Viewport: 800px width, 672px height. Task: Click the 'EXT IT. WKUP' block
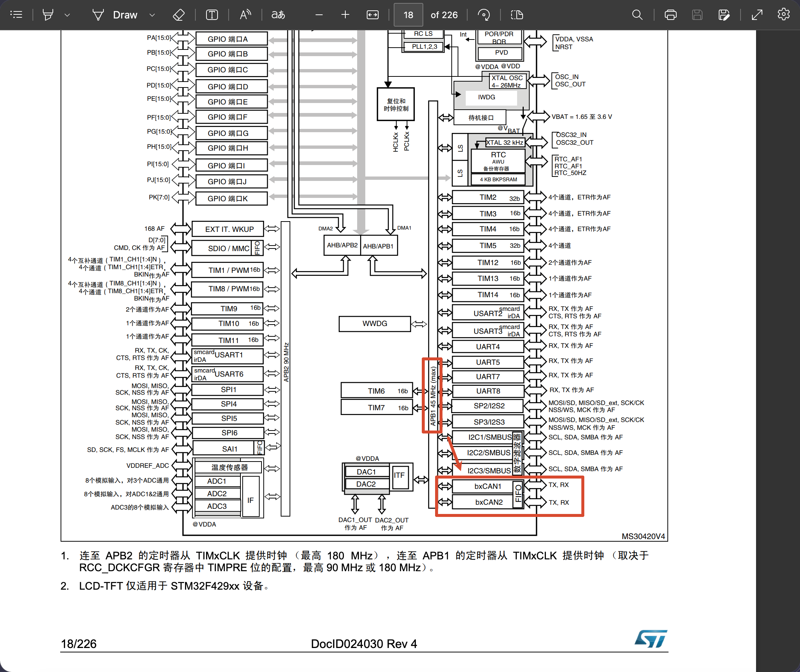pyautogui.click(x=228, y=229)
